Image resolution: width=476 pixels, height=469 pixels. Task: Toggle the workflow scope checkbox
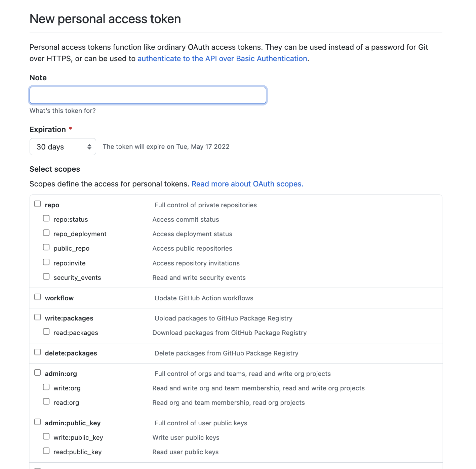pos(38,297)
